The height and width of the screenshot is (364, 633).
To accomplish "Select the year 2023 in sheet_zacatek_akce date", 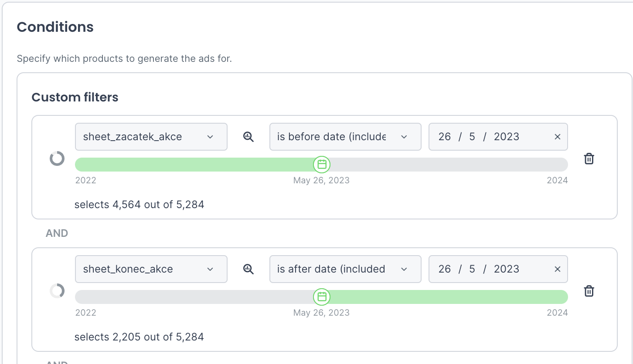I will (506, 137).
